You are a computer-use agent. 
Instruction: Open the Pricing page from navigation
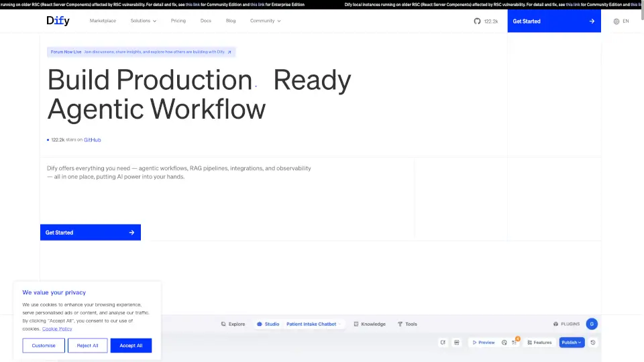[x=178, y=21]
